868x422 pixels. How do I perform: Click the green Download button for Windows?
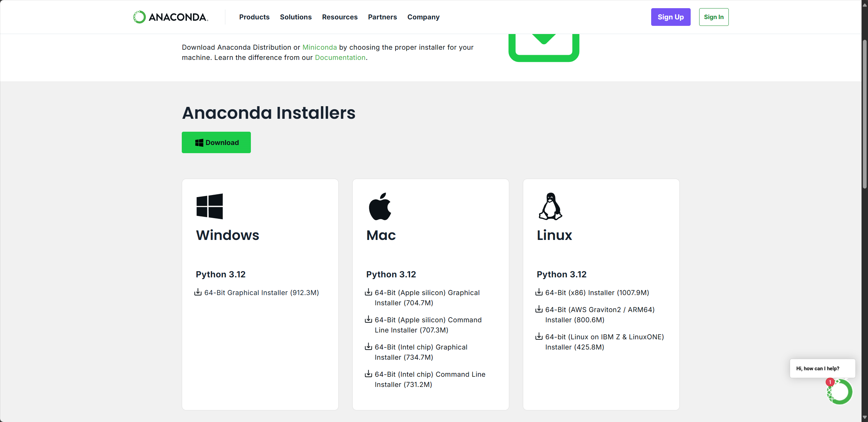tap(216, 142)
